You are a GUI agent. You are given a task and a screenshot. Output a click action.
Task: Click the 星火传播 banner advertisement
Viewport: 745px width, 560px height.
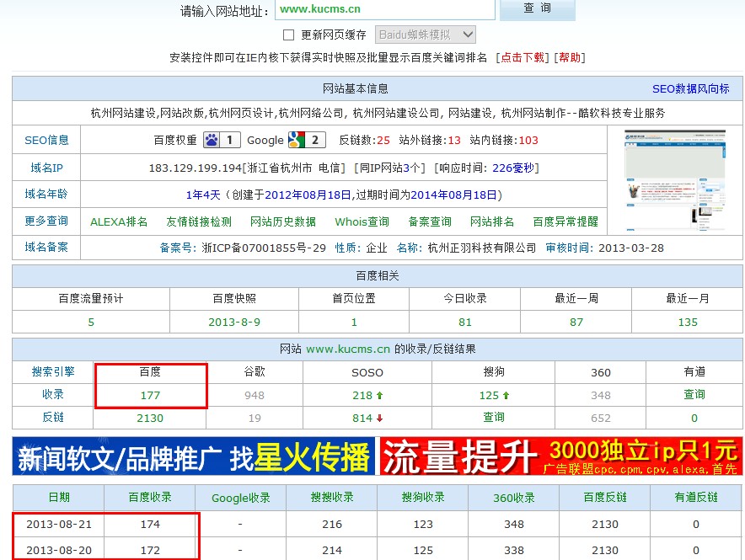[194, 456]
